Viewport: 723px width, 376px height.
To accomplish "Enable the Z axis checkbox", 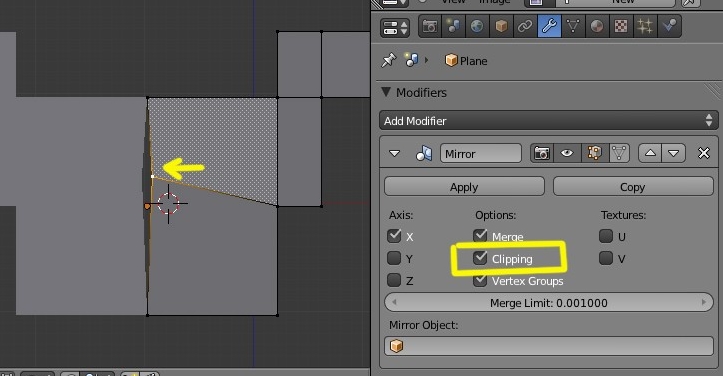I will pos(394,280).
